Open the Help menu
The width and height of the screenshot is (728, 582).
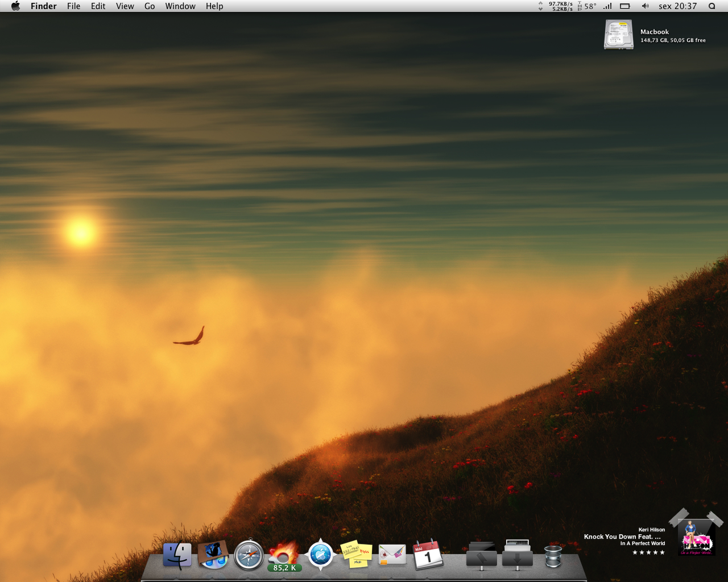click(x=214, y=6)
